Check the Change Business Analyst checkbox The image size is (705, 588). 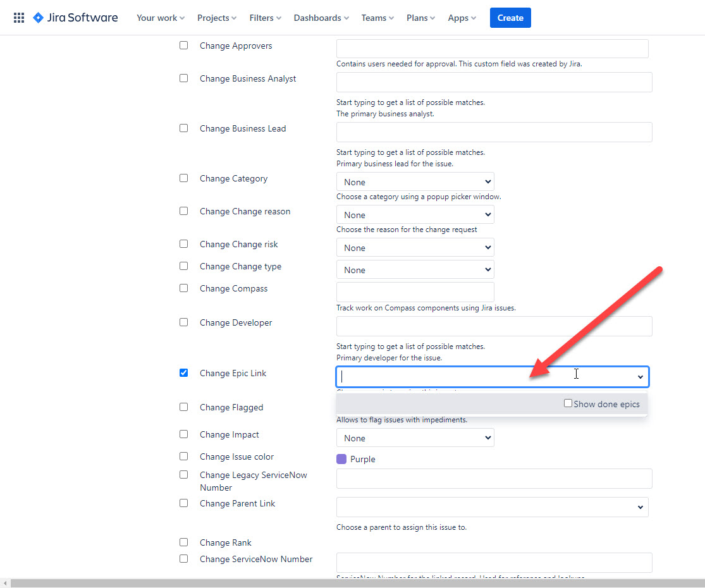(183, 78)
